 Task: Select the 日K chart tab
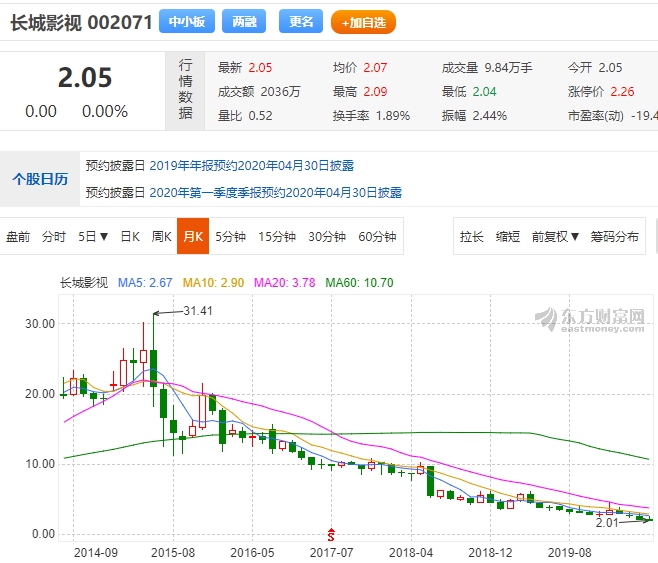[x=130, y=237]
